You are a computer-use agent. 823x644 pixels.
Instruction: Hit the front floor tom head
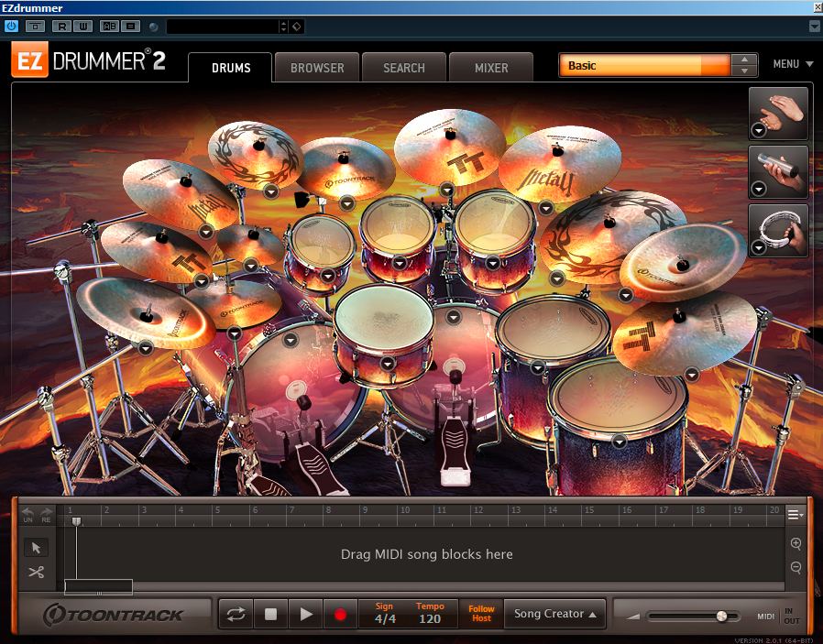point(618,397)
